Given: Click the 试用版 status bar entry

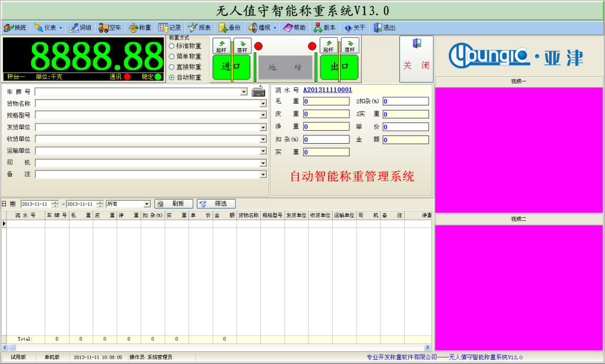Looking at the screenshot, I should (18, 358).
